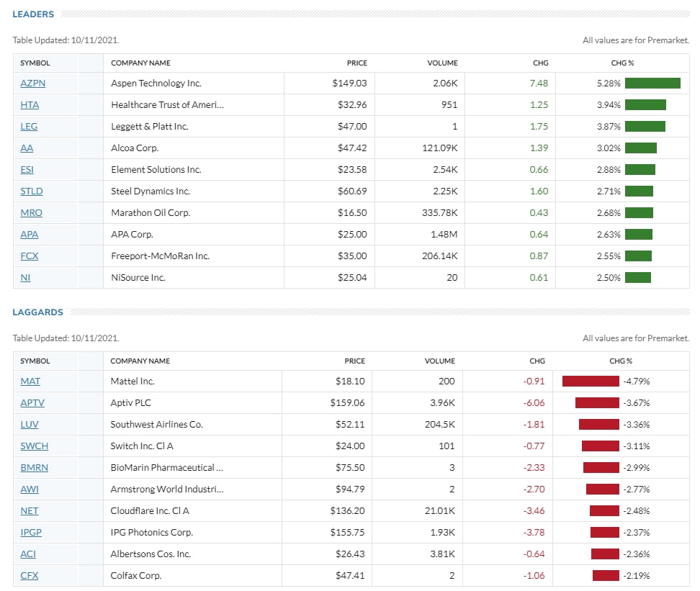This screenshot has height=591, width=700.
Task: Click the Laggards PRICE column header
Action: point(354,361)
